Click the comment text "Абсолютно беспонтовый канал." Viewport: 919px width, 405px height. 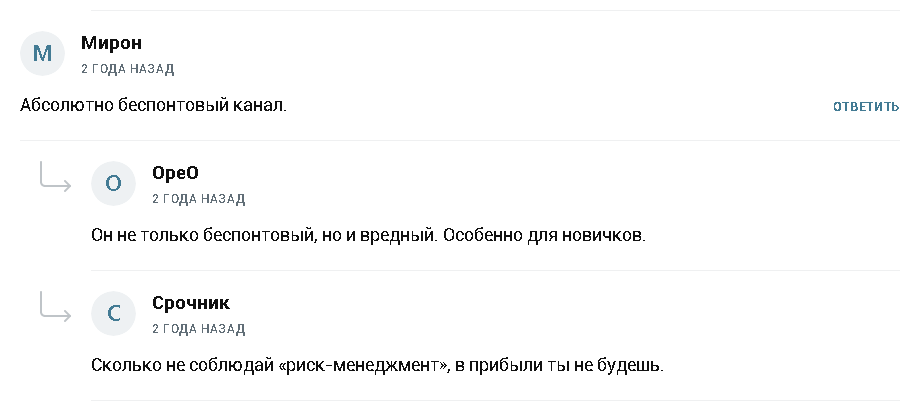(153, 106)
